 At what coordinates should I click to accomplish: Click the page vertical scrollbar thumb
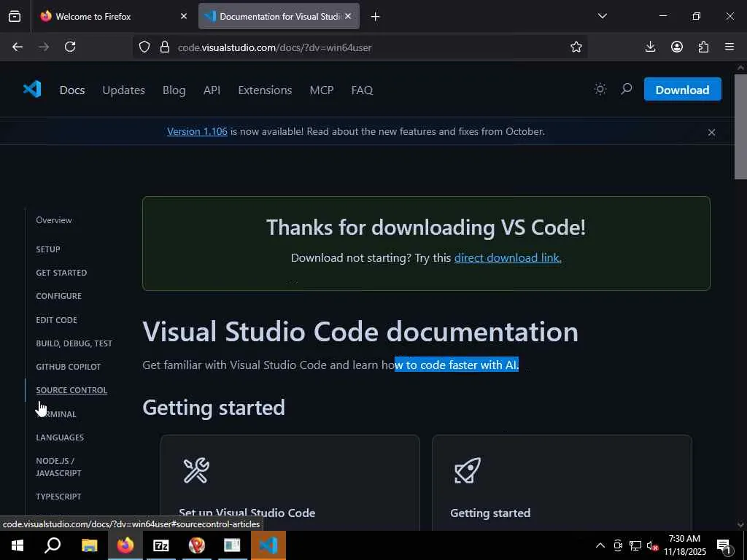[740, 127]
